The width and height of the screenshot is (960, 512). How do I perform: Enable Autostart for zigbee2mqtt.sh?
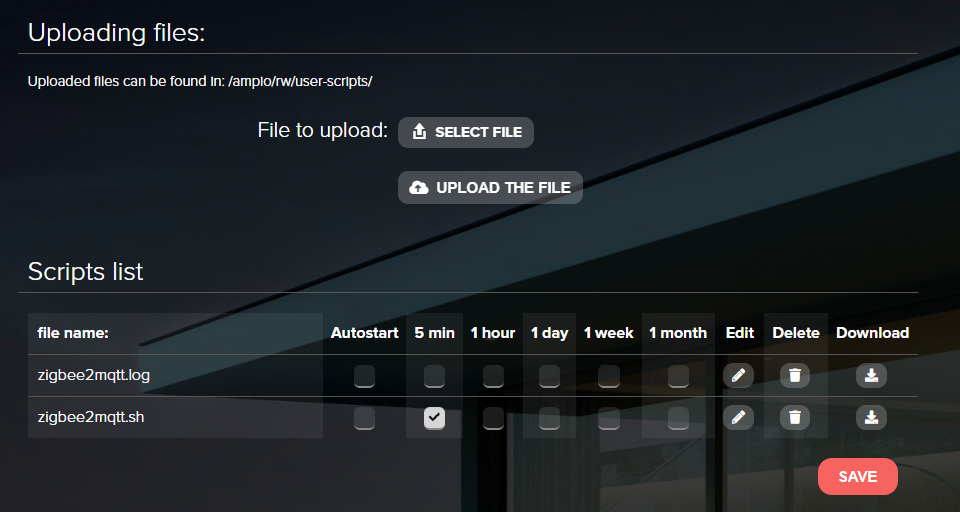[364, 418]
